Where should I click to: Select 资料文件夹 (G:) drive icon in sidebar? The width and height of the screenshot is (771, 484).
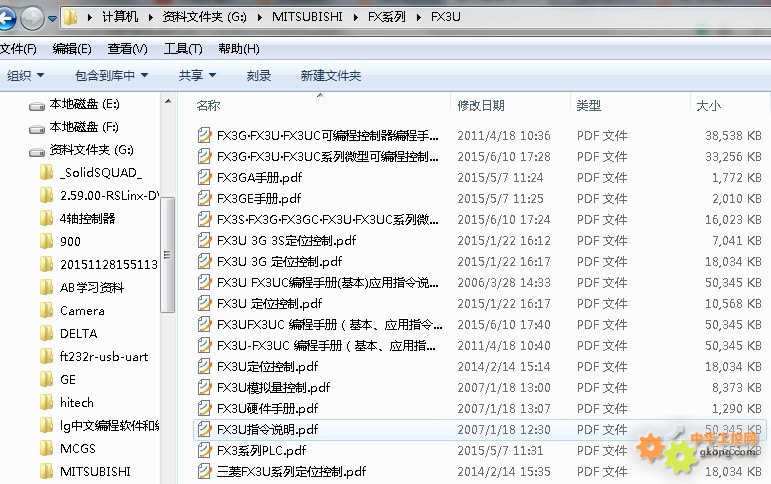(37, 151)
